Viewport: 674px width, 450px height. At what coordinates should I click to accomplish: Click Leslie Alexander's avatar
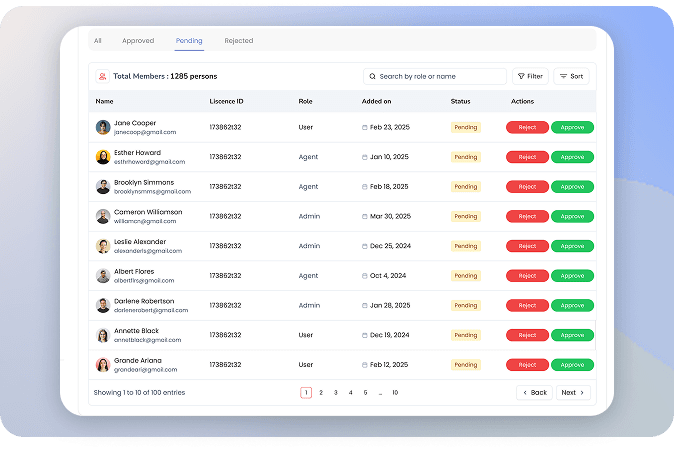103,246
